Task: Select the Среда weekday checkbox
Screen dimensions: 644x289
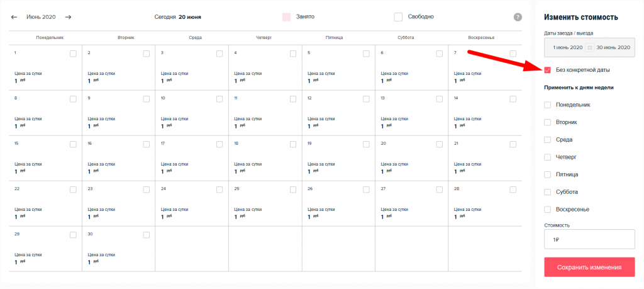Action: pos(548,139)
